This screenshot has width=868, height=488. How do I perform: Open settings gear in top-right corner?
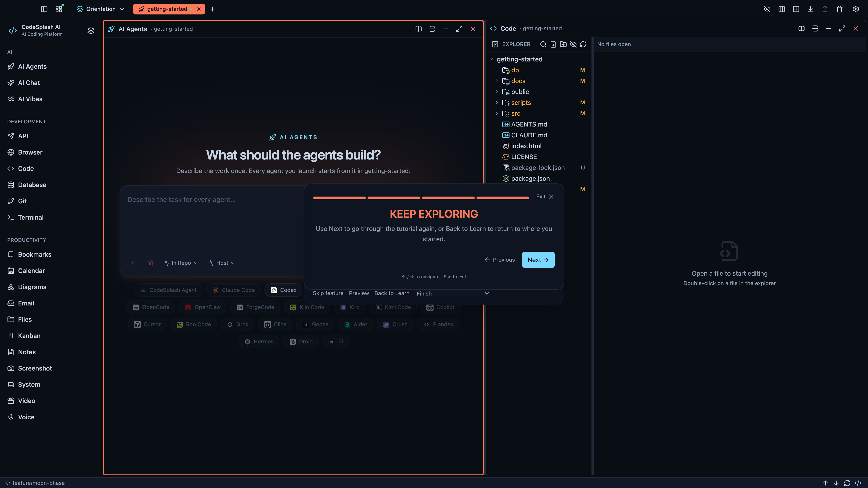(x=856, y=9)
